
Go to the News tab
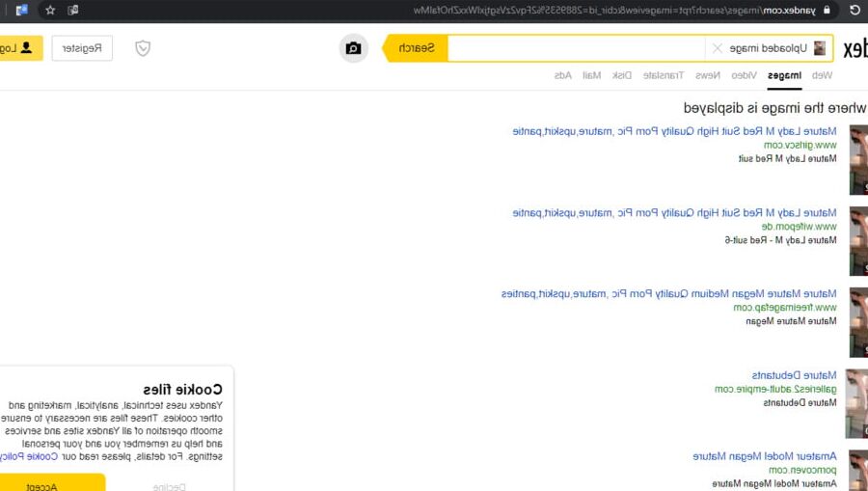coord(708,75)
